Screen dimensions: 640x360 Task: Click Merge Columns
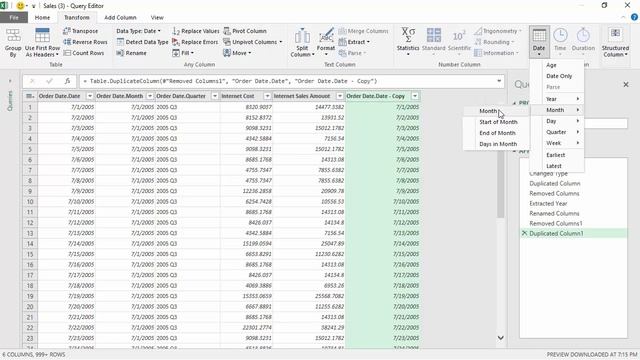363,31
